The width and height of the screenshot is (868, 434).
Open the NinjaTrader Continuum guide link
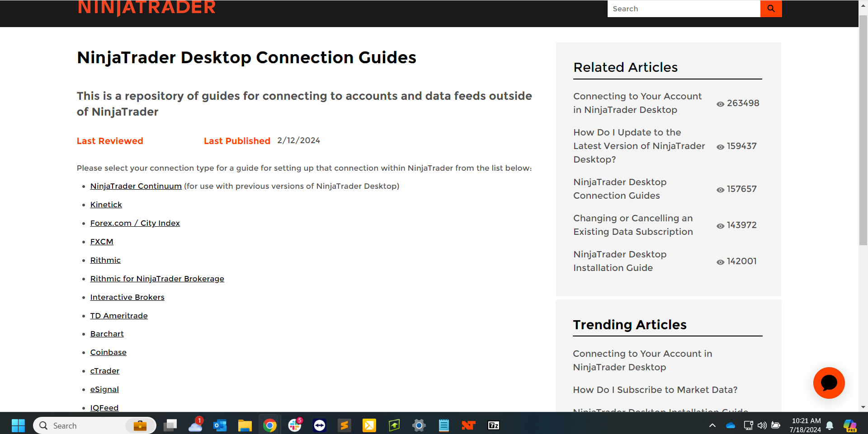click(136, 186)
